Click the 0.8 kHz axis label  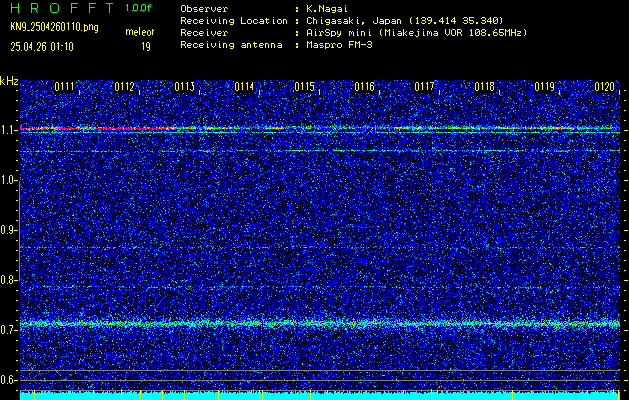pos(8,280)
